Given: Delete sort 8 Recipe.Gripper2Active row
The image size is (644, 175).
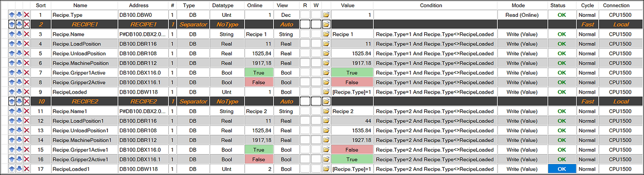Looking at the screenshot, I should point(27,82).
